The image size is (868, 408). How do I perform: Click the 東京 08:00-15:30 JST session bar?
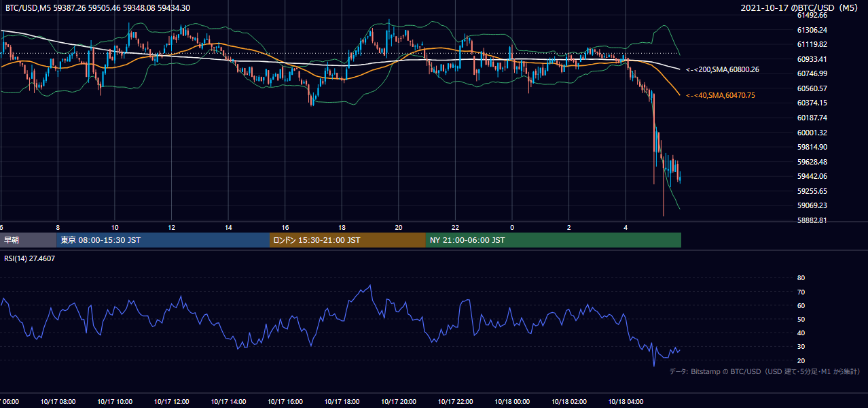(163, 240)
